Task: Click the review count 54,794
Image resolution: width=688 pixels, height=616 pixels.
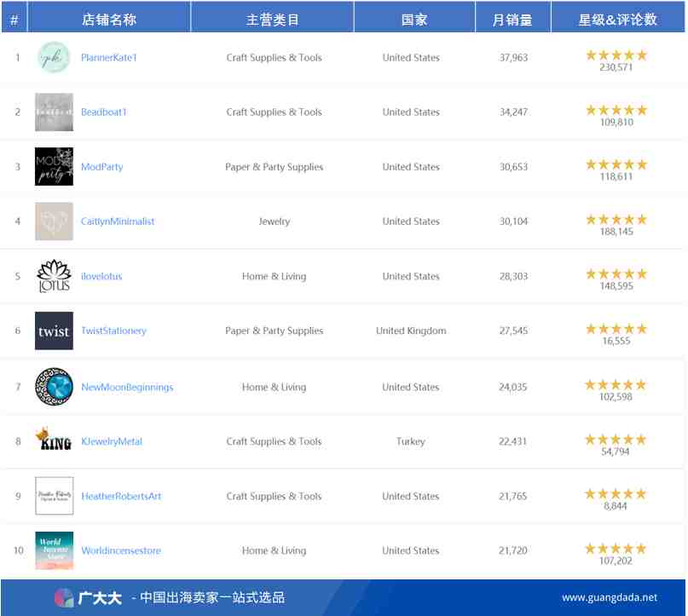Action: (x=616, y=452)
